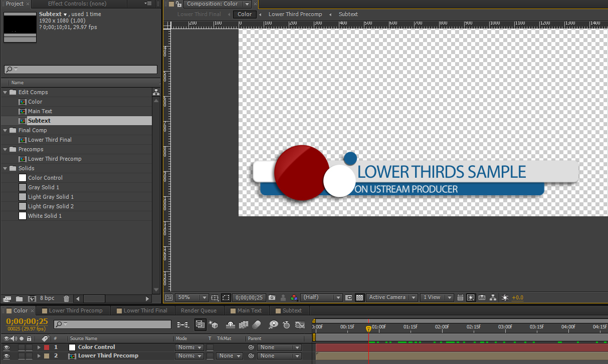The width and height of the screenshot is (608, 364).
Task: Toggle Pixel Aspect Ratio Correction
Action: (461, 297)
